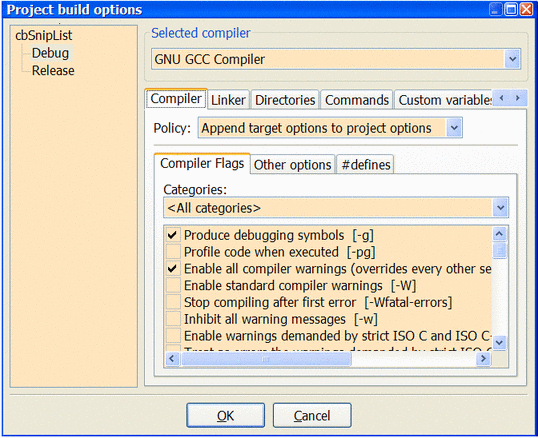Click the Cancel button
Image resolution: width=538 pixels, height=438 pixels.
pos(312,415)
